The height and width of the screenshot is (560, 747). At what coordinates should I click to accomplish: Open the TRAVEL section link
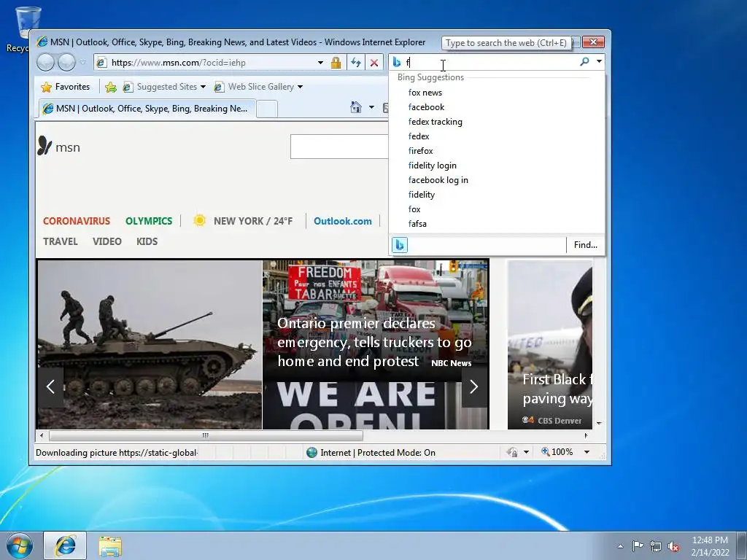pos(60,241)
